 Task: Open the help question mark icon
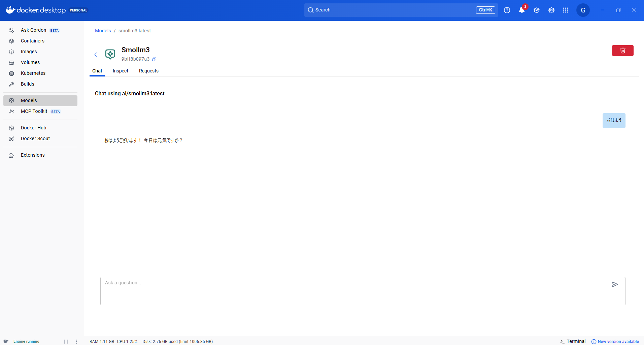pos(507,10)
